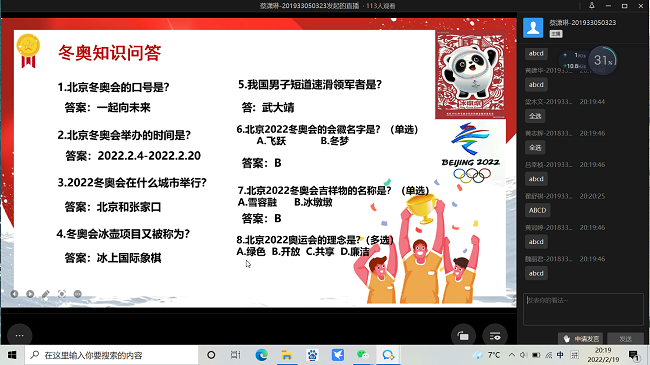650x365 pixels.
Task: Open Microsoft Edge from taskbar
Action: click(262, 355)
